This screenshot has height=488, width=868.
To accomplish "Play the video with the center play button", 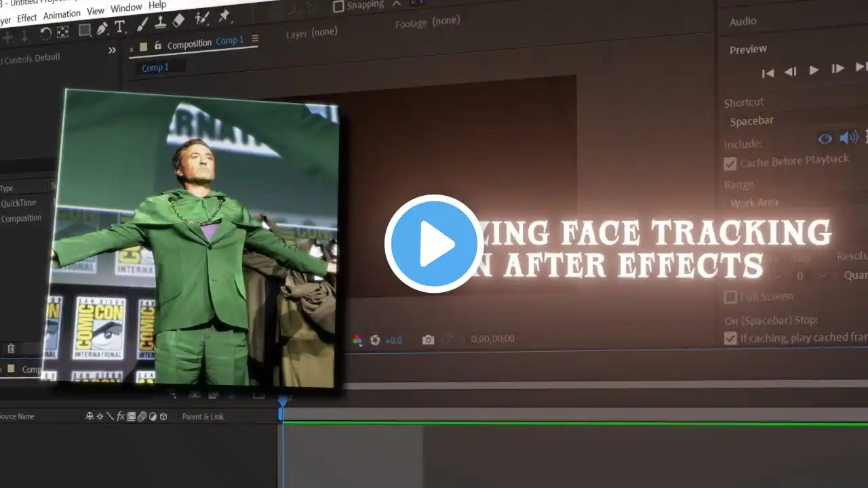I will coord(433,244).
